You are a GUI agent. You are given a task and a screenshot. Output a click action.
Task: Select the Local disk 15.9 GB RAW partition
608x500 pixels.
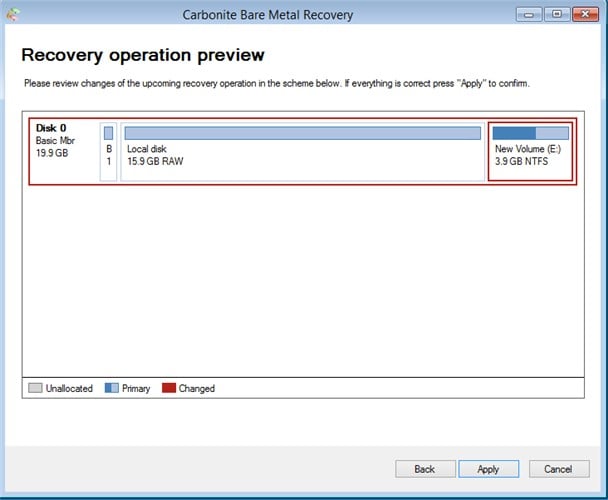coord(302,152)
